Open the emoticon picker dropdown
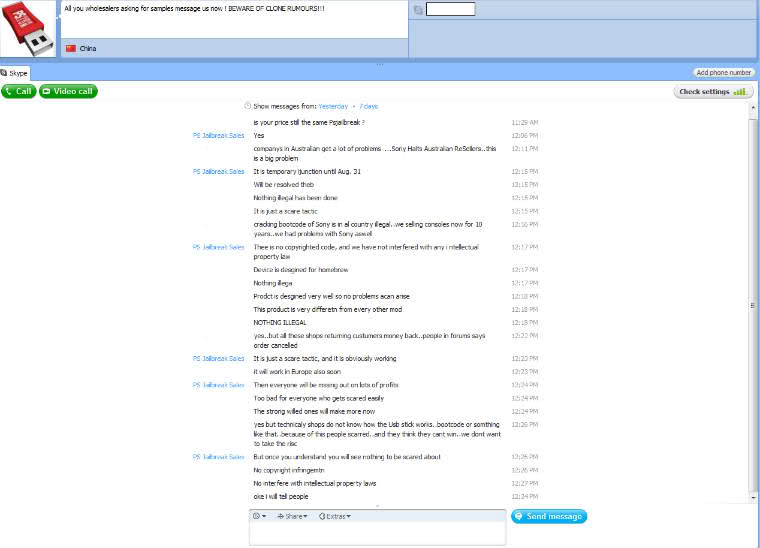 click(259, 516)
